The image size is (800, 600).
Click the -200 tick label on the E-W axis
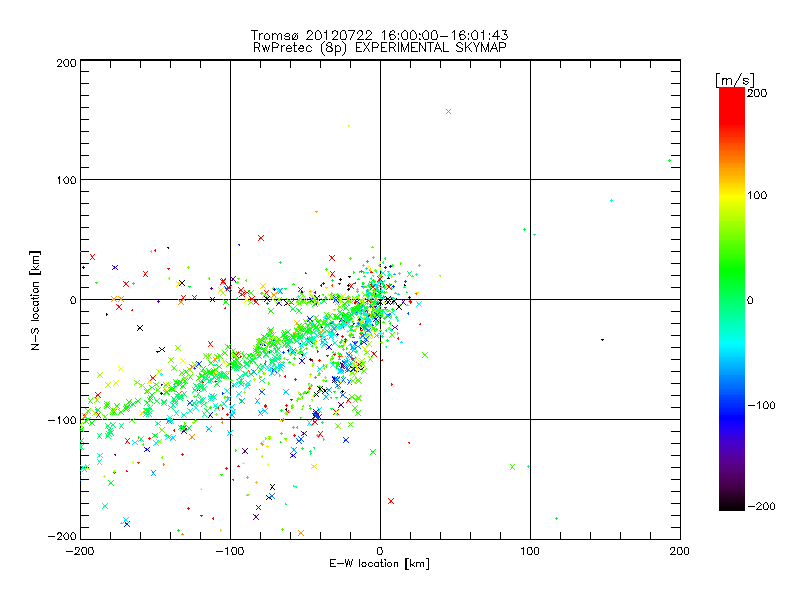80,551
